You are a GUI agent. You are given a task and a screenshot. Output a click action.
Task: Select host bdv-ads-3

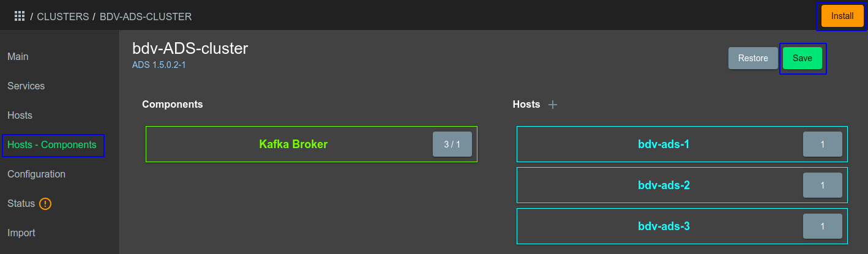pos(664,226)
